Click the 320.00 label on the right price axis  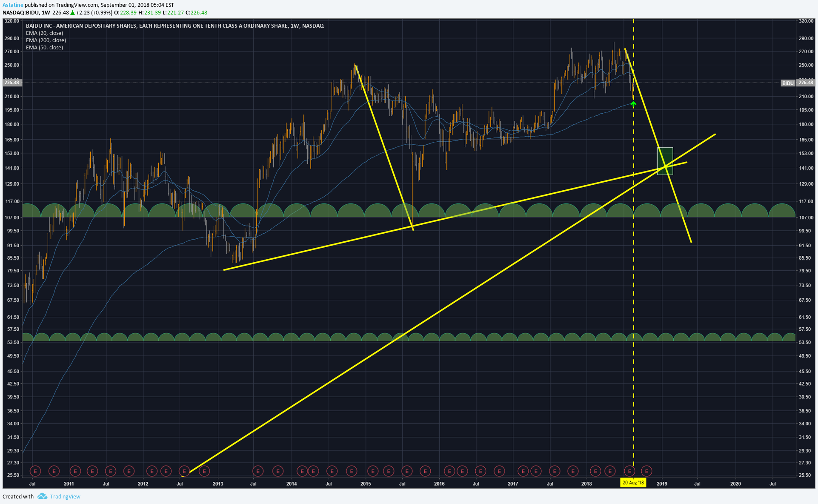806,21
